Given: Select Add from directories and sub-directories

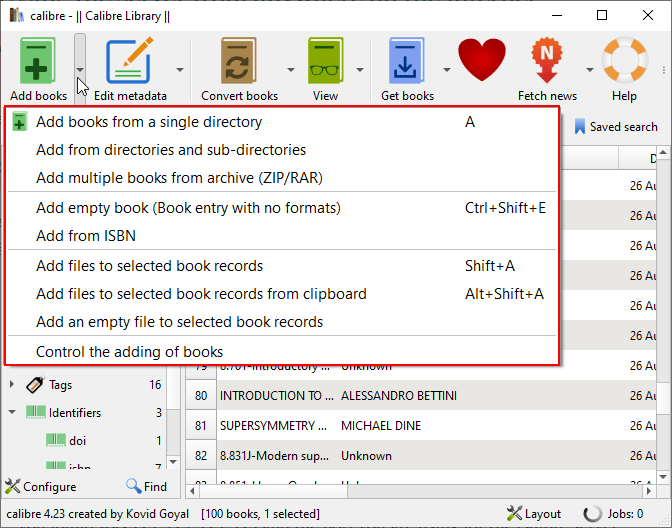Looking at the screenshot, I should coord(282,150).
